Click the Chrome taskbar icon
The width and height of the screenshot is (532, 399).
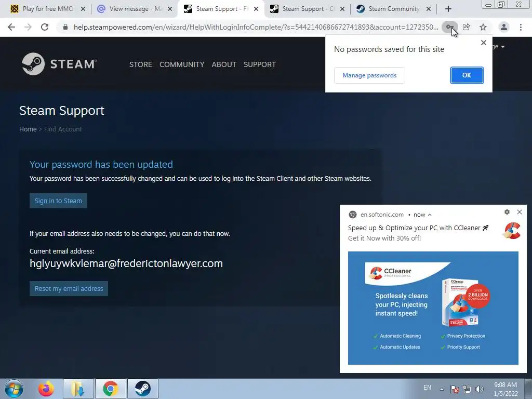click(x=111, y=389)
